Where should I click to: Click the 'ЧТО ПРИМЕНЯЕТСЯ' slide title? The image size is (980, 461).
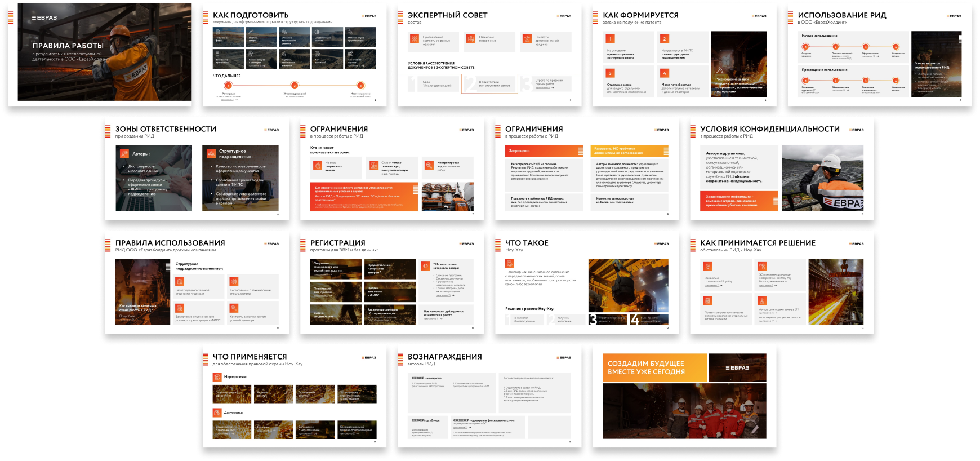pyautogui.click(x=250, y=357)
